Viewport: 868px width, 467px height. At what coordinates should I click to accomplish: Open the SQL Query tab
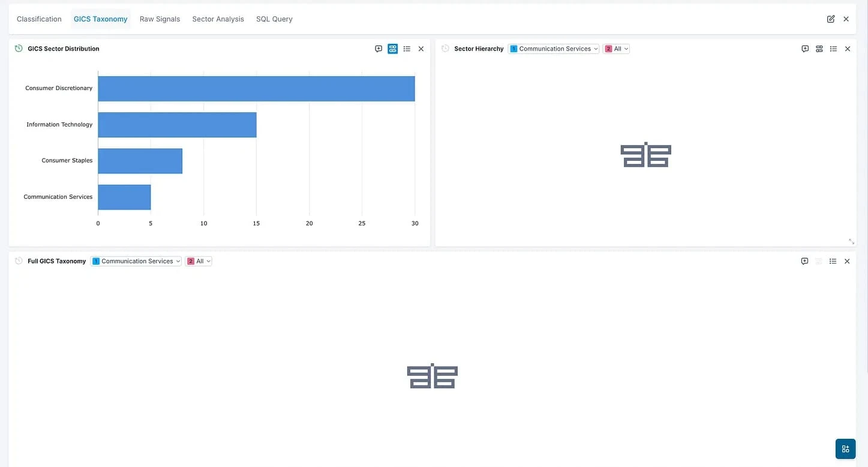point(274,19)
